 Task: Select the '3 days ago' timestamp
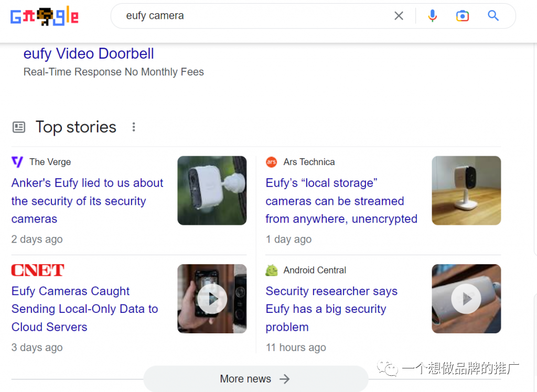(x=37, y=347)
